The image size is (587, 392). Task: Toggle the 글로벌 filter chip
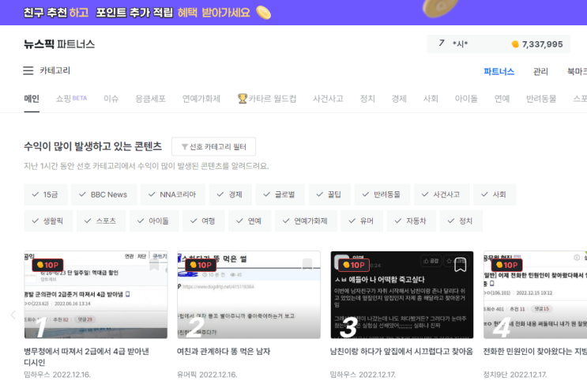(x=280, y=194)
